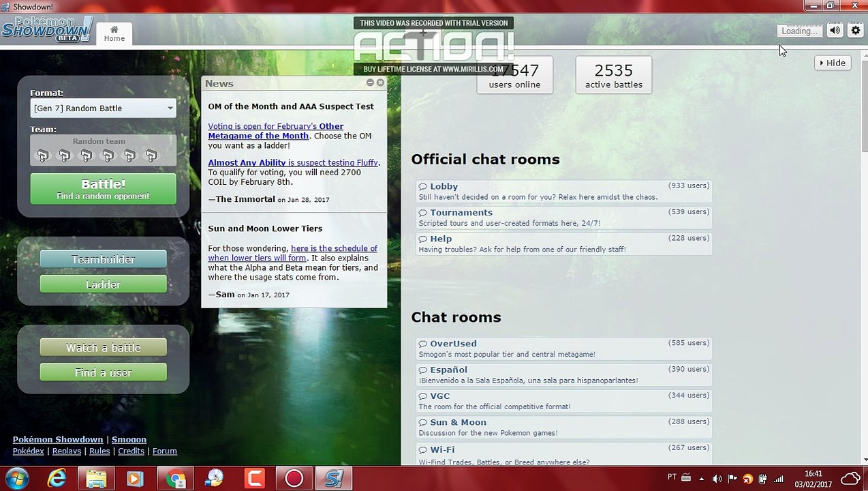Open the Smogon footer link
The image size is (868, 491).
(x=129, y=440)
